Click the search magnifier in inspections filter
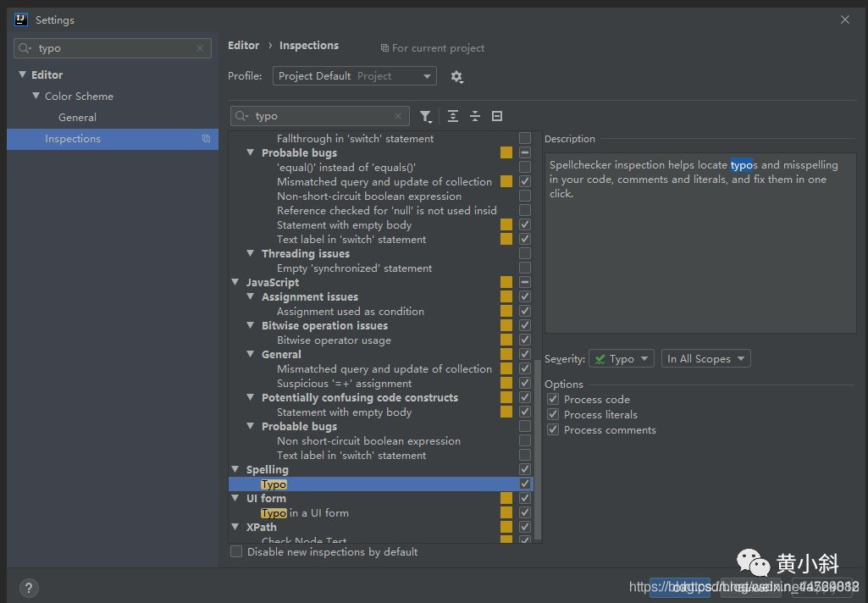868x603 pixels. 241,116
